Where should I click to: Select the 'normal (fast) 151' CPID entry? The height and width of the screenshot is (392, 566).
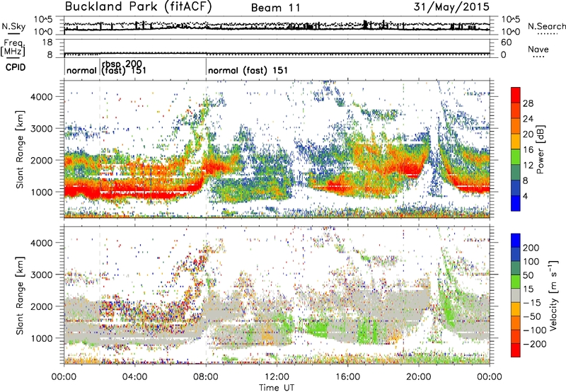tap(248, 70)
